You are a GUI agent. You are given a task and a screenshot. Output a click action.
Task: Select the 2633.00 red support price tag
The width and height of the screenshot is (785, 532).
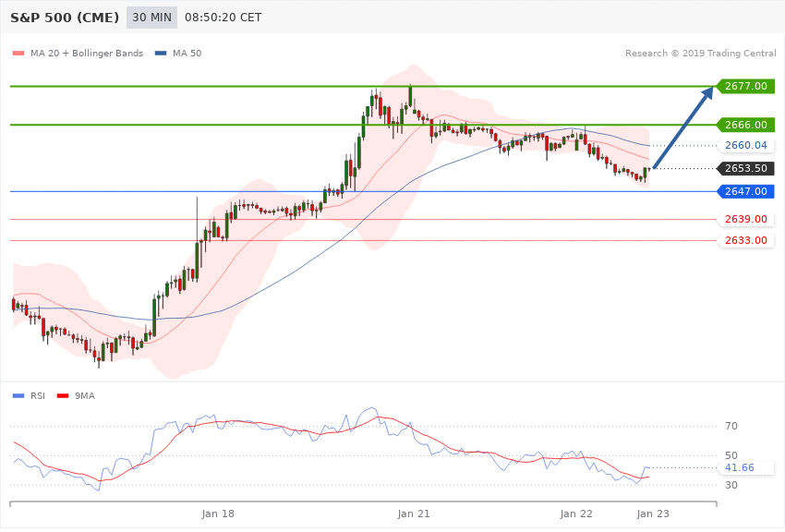coord(746,240)
